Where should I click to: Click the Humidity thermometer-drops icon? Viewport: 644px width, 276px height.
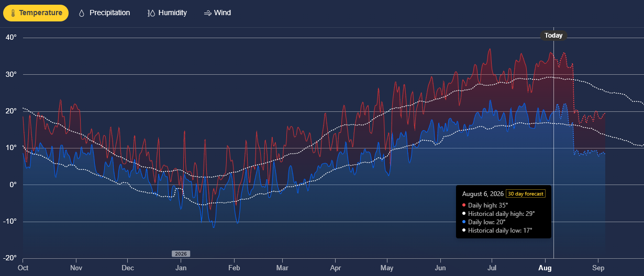151,13
